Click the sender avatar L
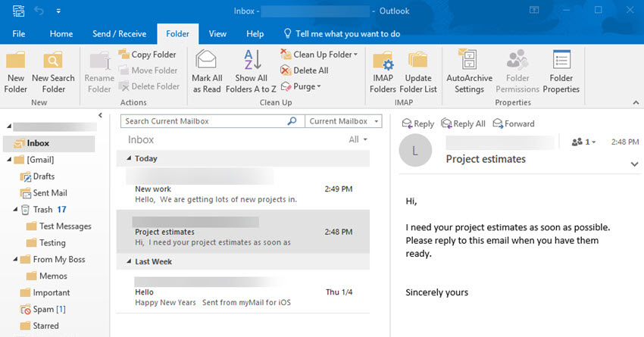The width and height of the screenshot is (644, 337). (x=415, y=150)
